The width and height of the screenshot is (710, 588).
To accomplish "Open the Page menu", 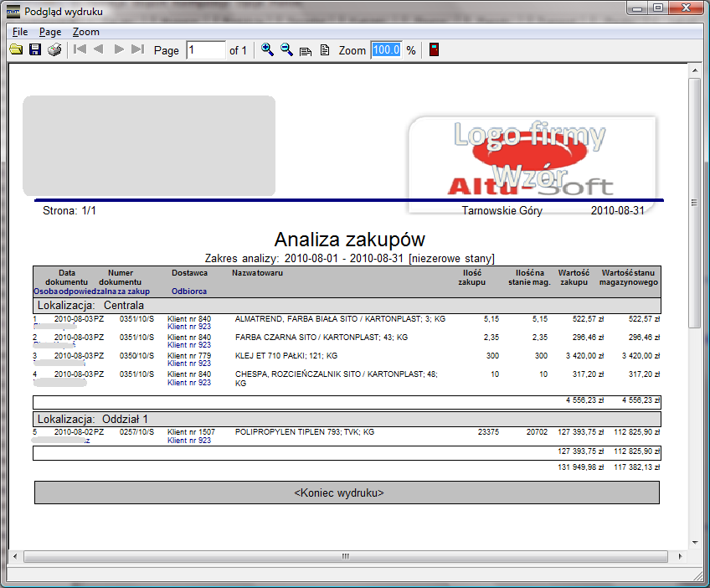I will tap(50, 32).
